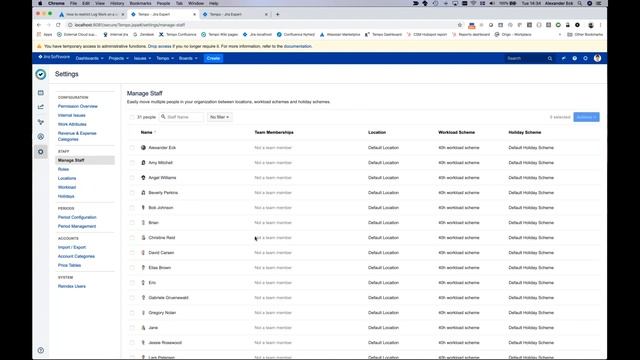Check Amy Mitchell row checkbox
The image size is (640, 360).
pyautogui.click(x=132, y=163)
